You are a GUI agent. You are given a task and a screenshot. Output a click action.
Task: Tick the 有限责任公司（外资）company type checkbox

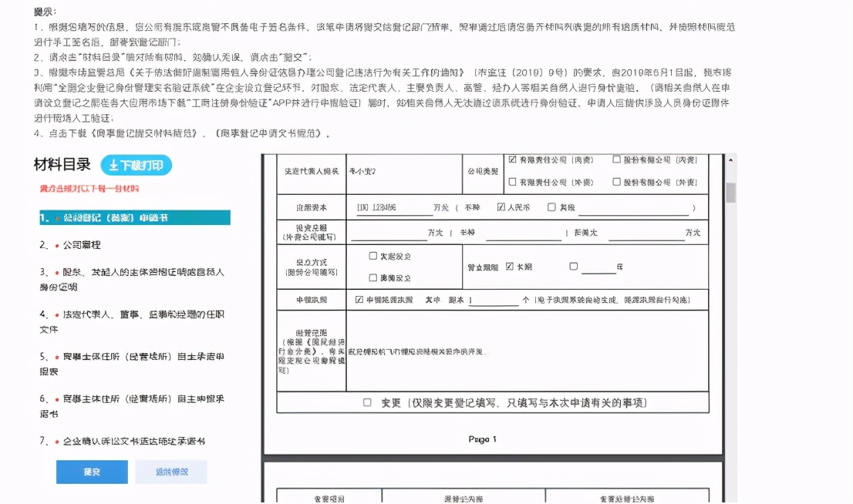[512, 182]
